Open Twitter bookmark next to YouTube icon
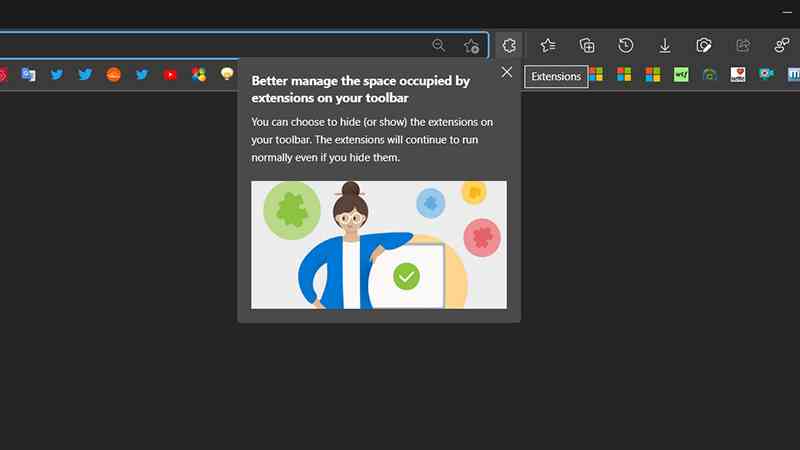This screenshot has width=800, height=450. 142,74
